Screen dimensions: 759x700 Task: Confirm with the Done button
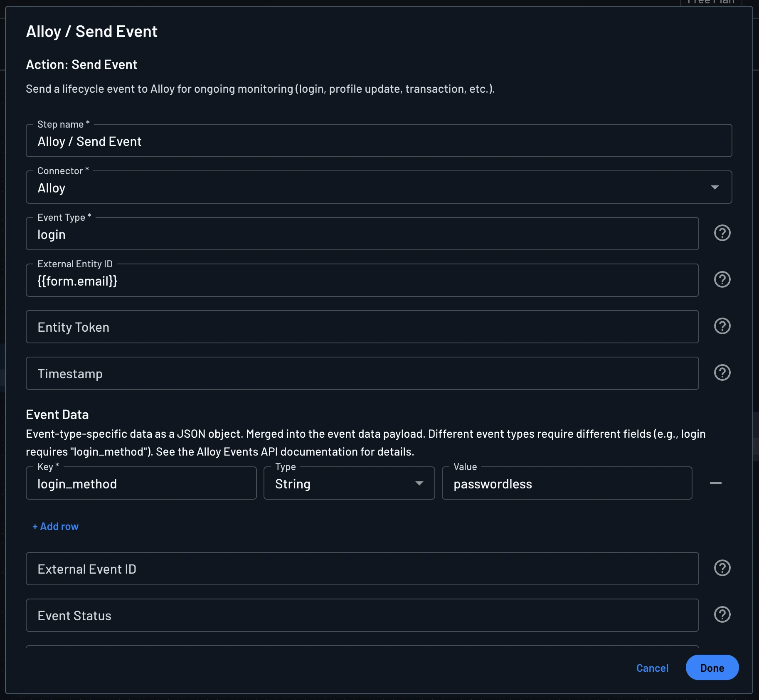[712, 668]
